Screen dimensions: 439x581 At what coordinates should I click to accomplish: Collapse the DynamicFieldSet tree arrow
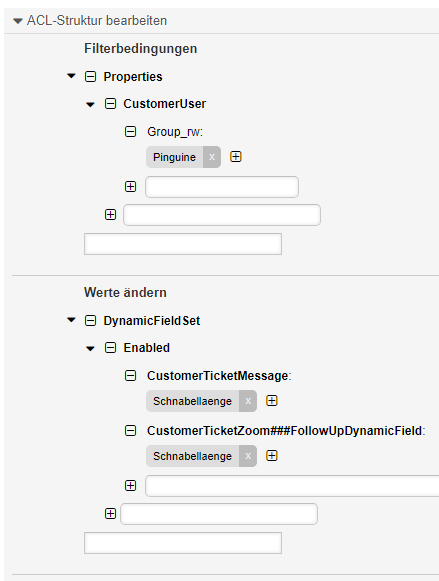point(71,320)
